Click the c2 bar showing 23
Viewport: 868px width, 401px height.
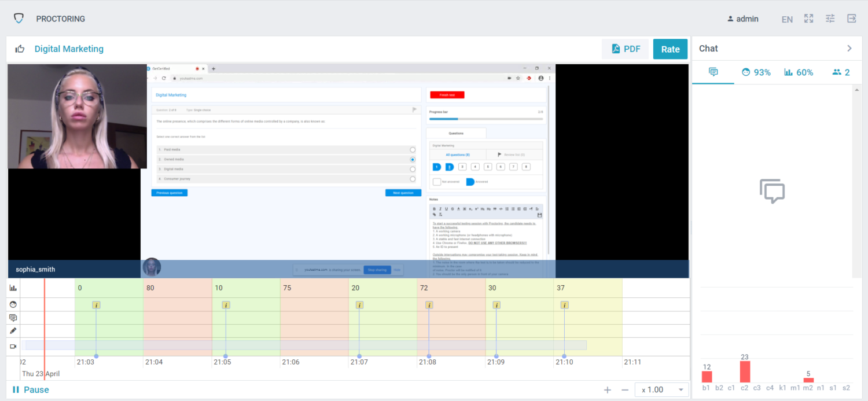point(745,371)
